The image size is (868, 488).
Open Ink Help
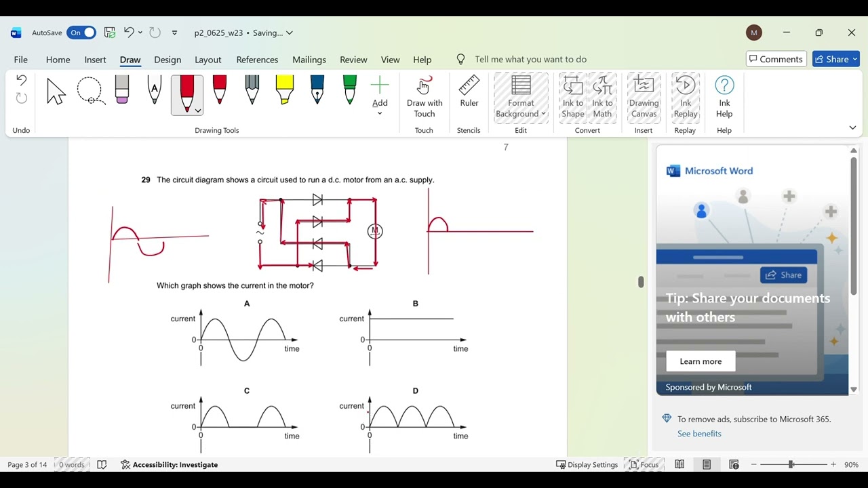[x=724, y=97]
